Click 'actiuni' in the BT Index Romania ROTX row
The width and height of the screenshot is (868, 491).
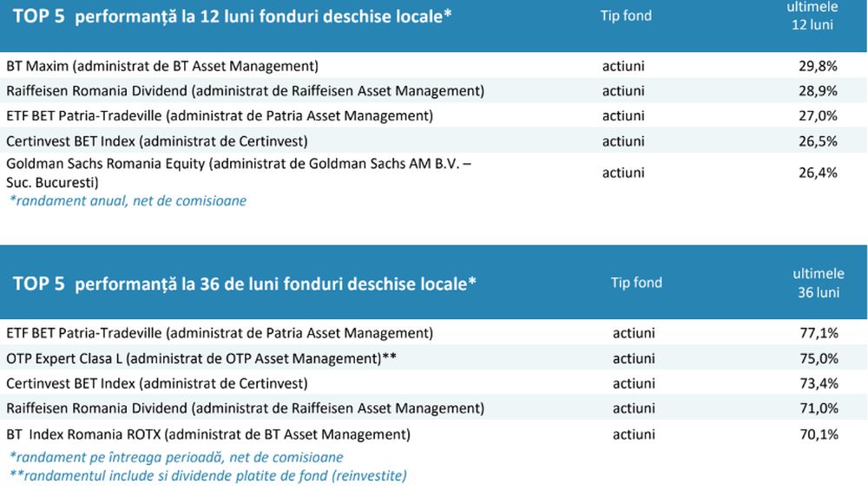[634, 435]
